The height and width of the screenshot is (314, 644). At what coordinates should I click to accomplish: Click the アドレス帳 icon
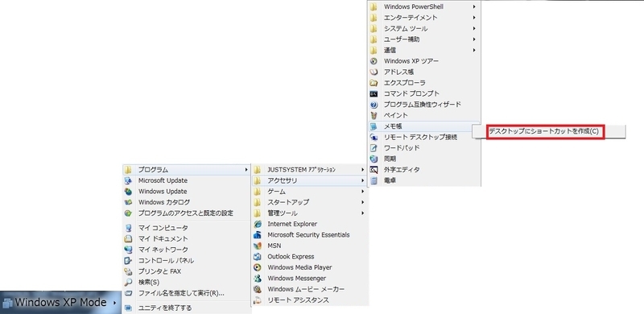pyautogui.click(x=374, y=72)
